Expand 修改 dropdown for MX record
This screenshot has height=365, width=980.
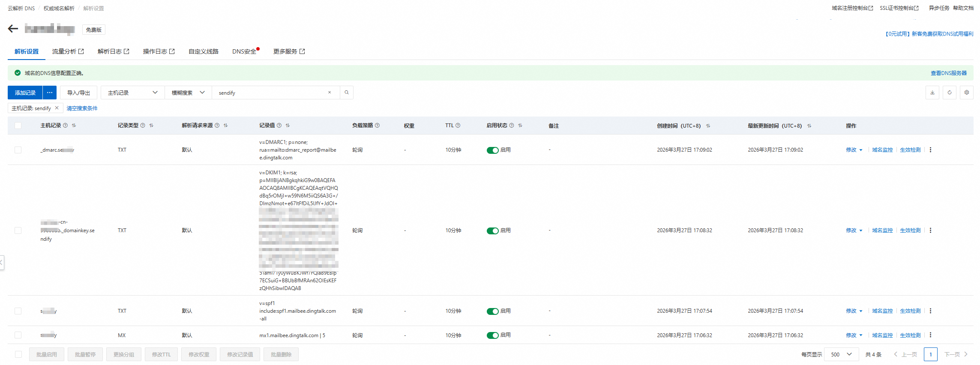point(861,335)
